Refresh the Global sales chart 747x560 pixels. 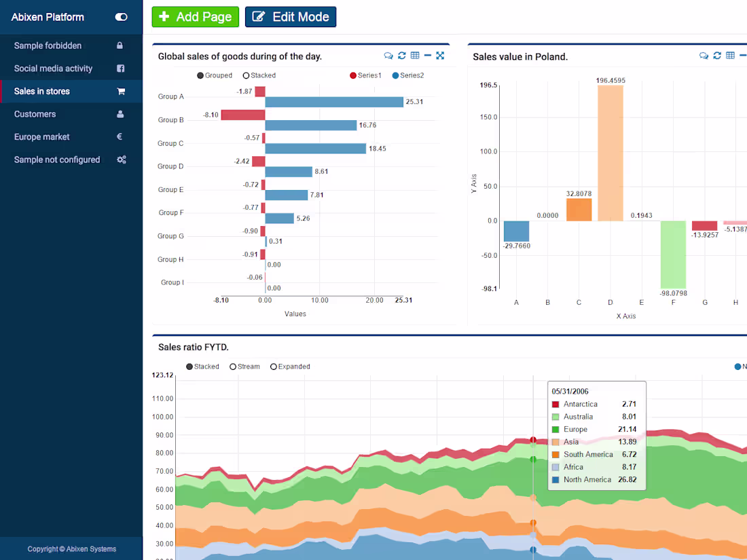tap(401, 56)
